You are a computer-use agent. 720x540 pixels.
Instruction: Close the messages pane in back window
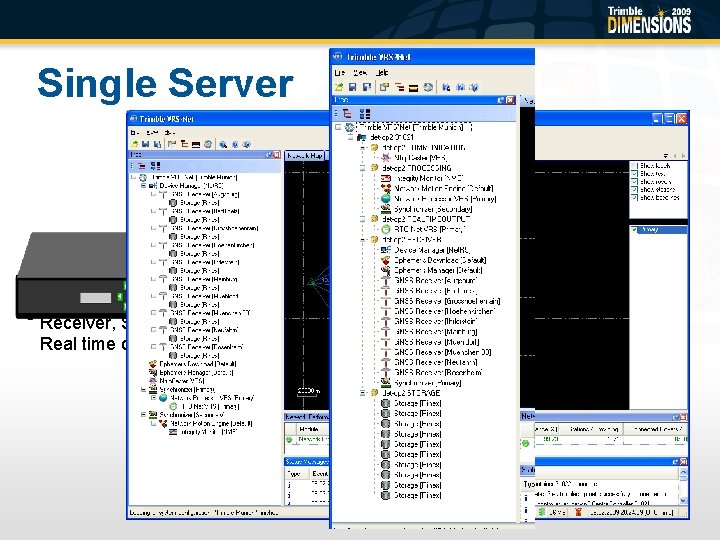(x=683, y=461)
